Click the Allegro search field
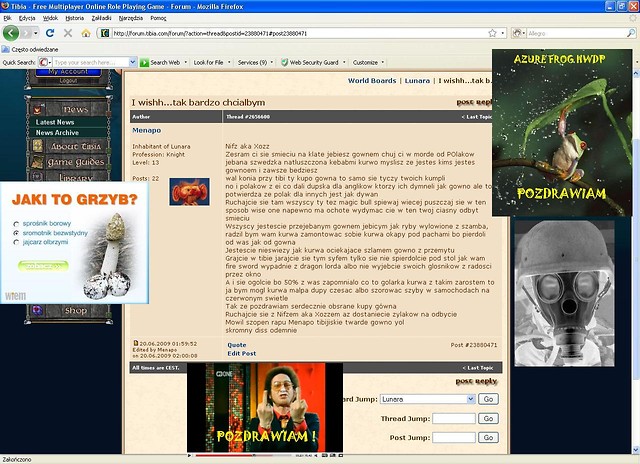 (576, 33)
